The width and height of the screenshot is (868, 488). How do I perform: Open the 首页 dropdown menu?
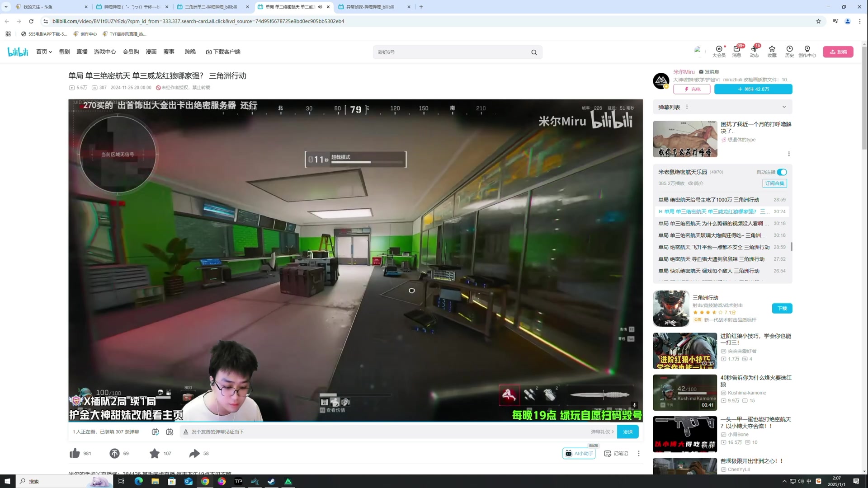(x=44, y=52)
